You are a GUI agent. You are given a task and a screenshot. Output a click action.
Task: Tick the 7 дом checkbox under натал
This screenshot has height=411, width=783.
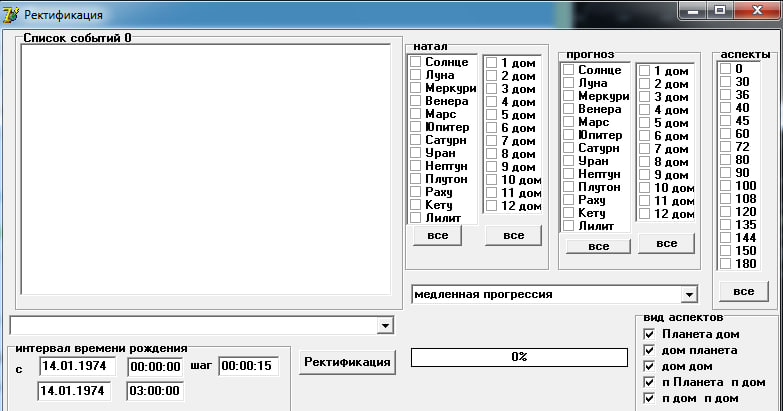pos(491,140)
